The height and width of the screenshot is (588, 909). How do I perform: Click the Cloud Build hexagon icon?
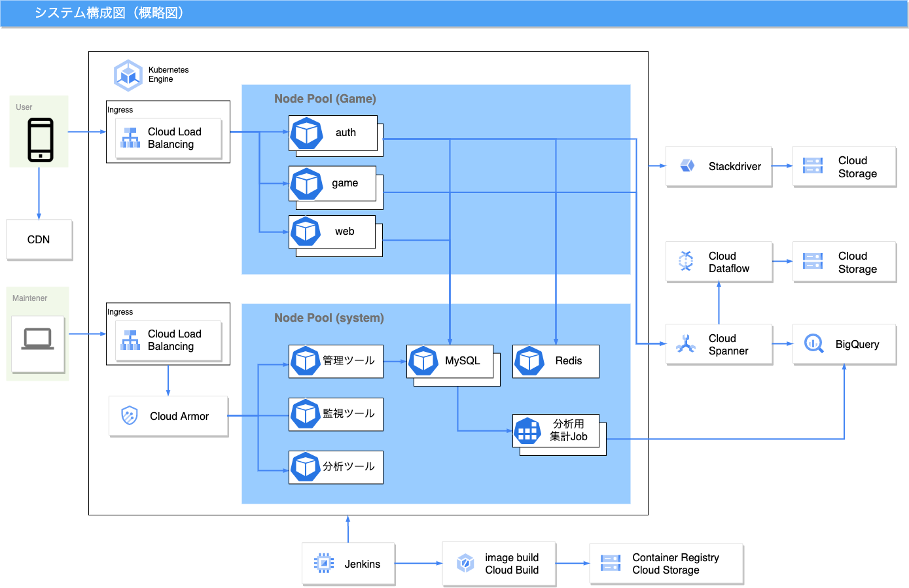pos(465,563)
